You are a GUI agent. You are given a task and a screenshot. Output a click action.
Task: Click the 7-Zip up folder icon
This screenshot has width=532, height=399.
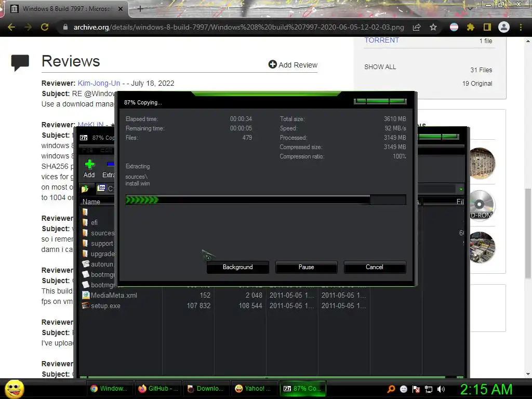click(x=85, y=189)
